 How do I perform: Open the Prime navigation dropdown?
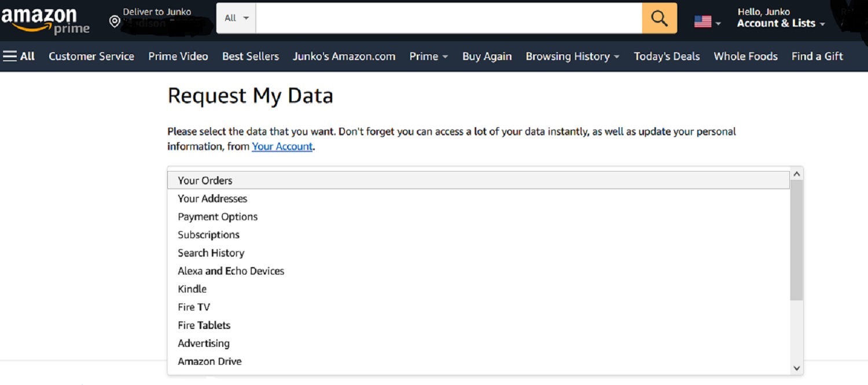pos(428,56)
